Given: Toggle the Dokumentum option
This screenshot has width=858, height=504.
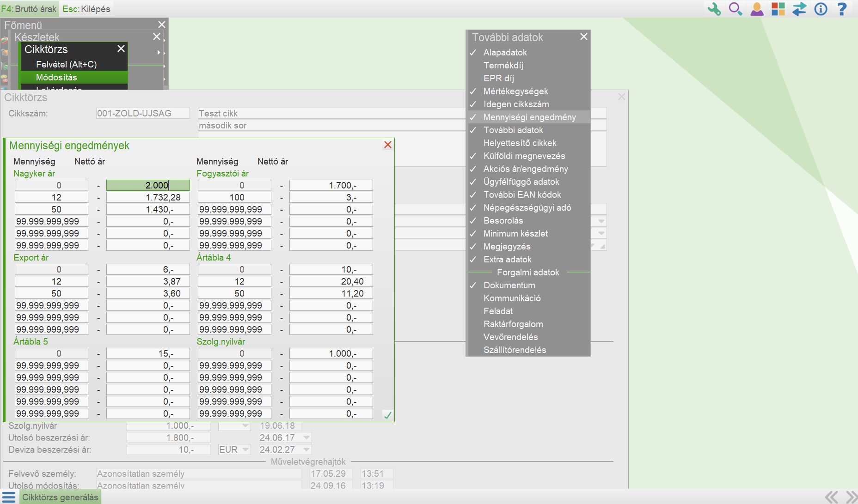Looking at the screenshot, I should [x=509, y=285].
